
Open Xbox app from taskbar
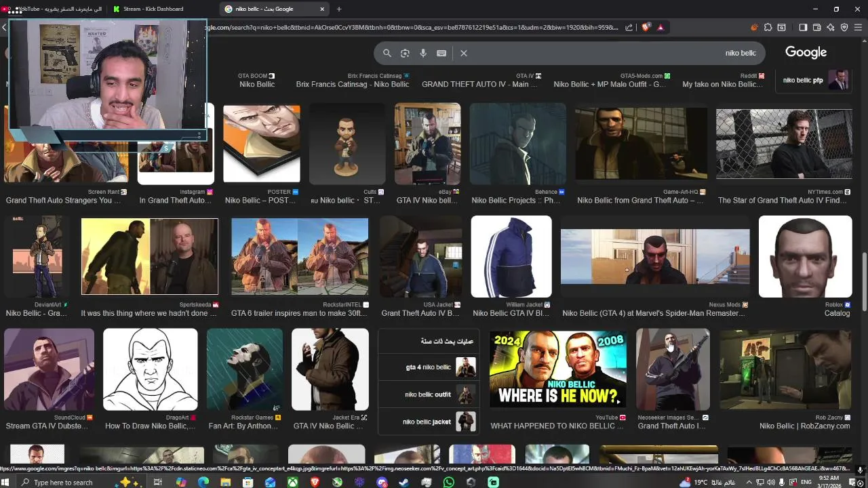292,482
